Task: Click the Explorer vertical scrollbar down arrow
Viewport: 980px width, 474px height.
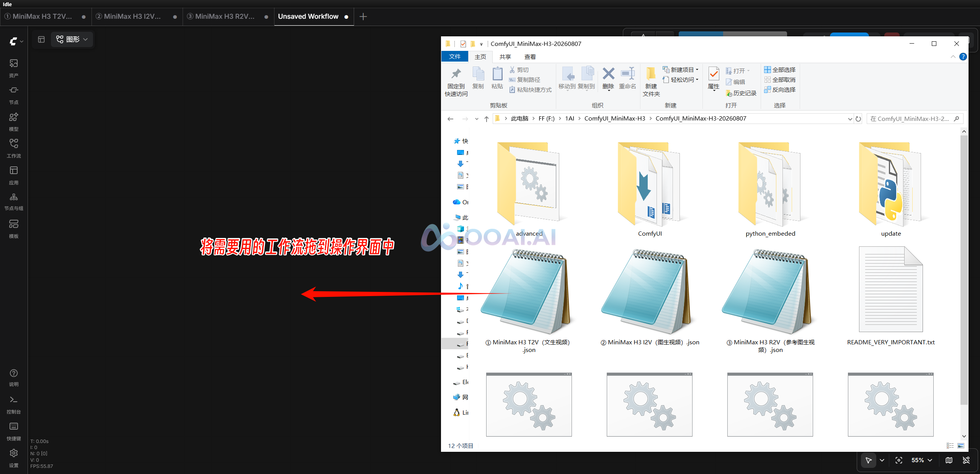Action: pos(964,436)
